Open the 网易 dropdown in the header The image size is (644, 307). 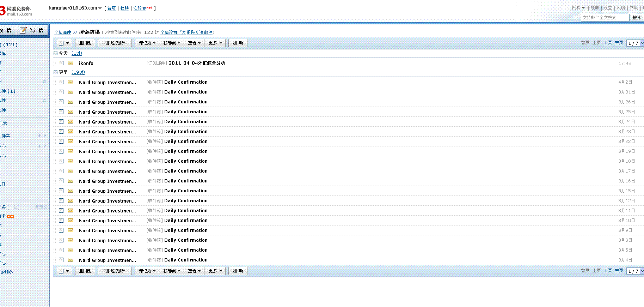[x=578, y=8]
